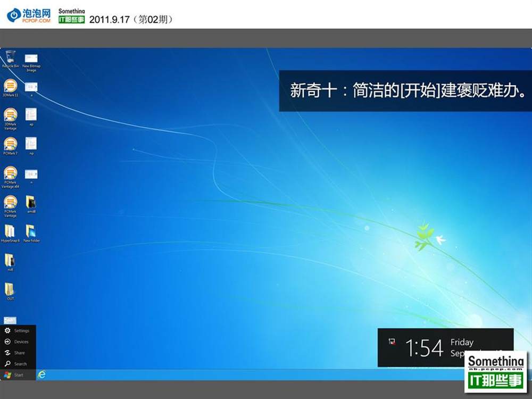Select the image file right of PCMark Vantage x64
The image size is (532, 399).
coord(31,177)
